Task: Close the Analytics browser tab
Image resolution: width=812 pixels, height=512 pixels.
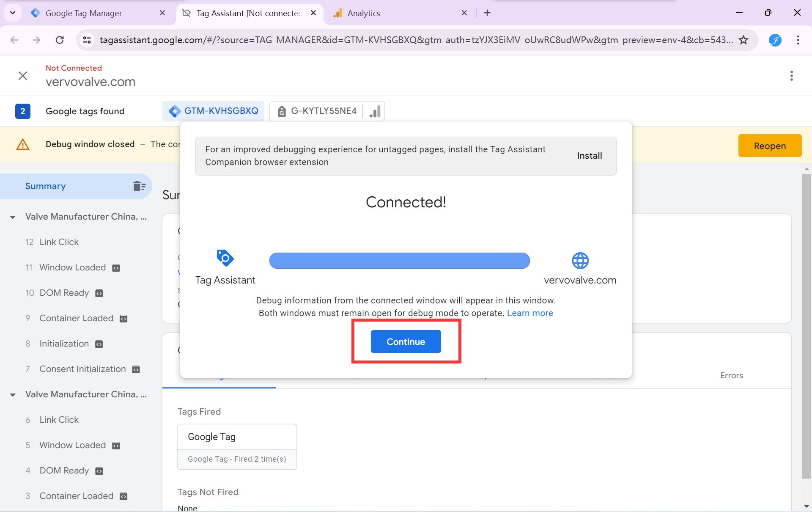Action: pyautogui.click(x=464, y=13)
